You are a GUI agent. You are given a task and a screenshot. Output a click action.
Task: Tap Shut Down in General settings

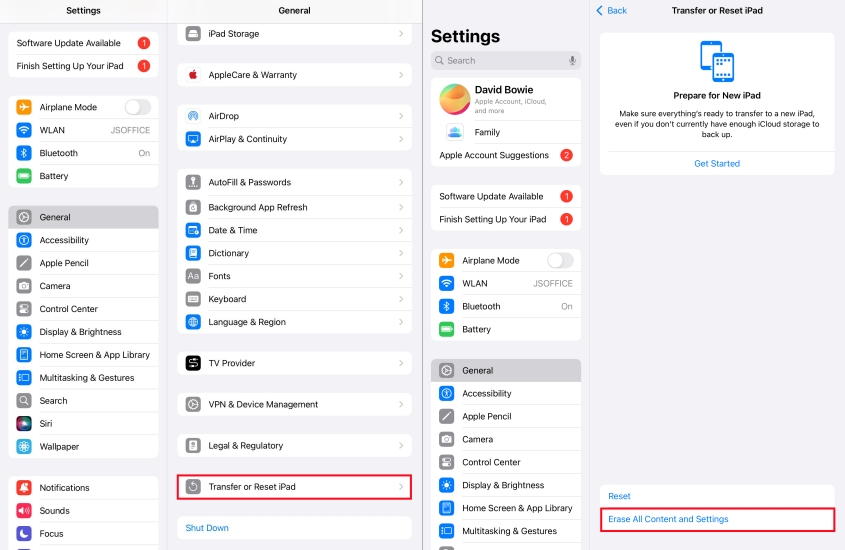coord(207,528)
